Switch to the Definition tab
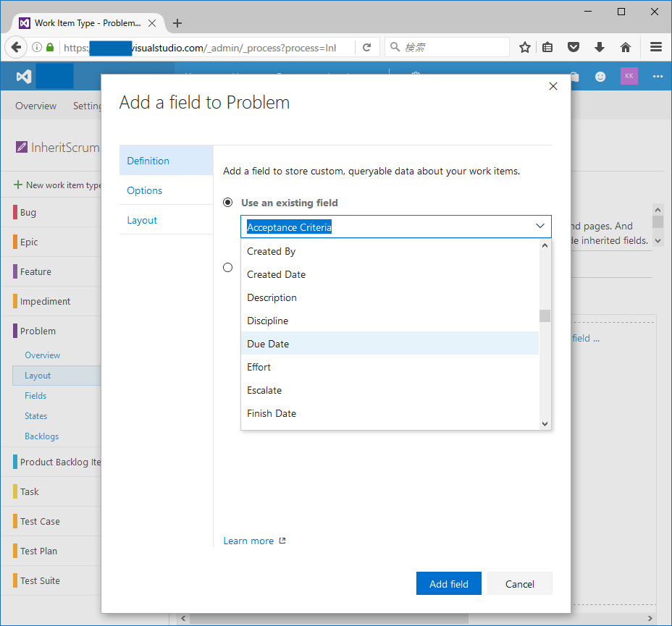 tap(167, 161)
